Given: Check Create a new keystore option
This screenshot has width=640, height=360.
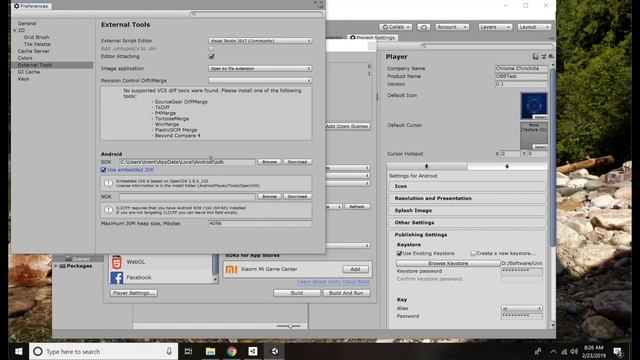Looking at the screenshot, I should (x=473, y=253).
